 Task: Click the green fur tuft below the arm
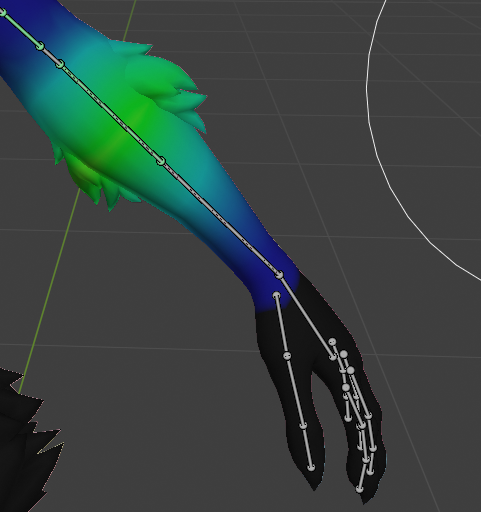point(90,180)
